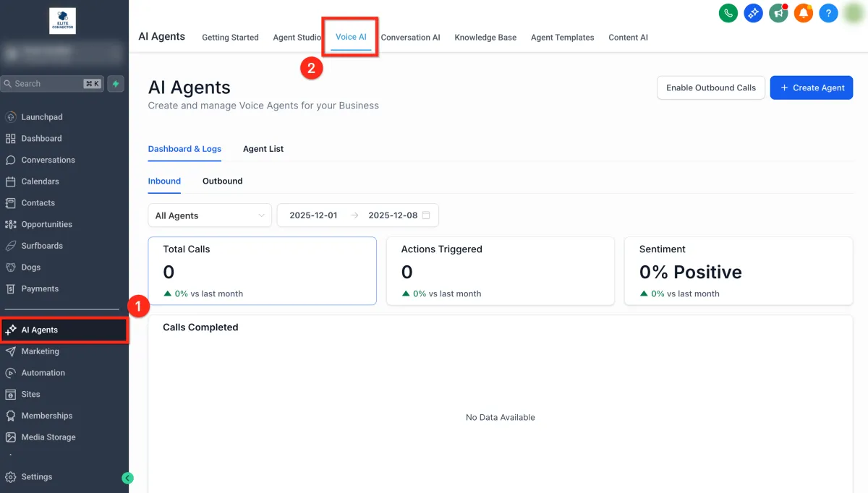The width and height of the screenshot is (868, 493).
Task: Open the Knowledge Base tab
Action: coord(485,38)
